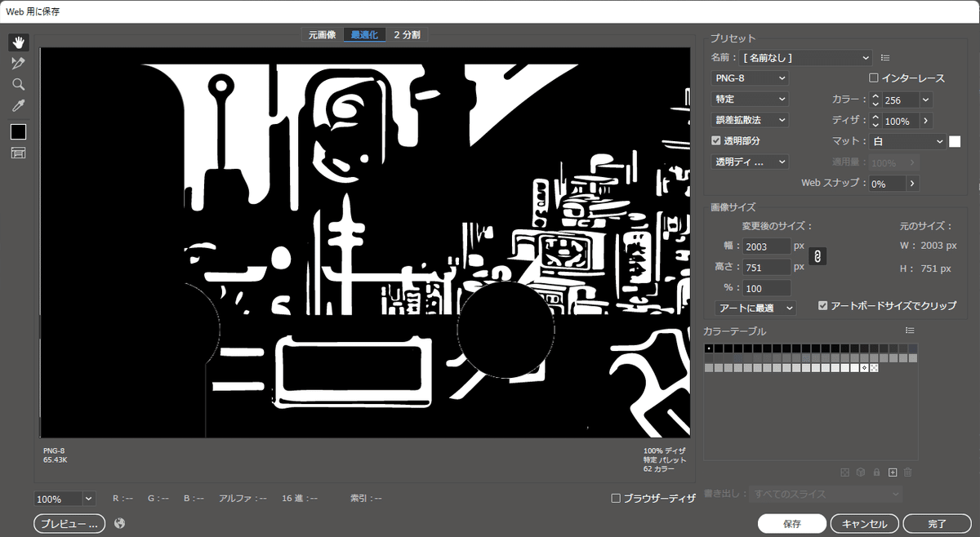Select the Eyedropper tool

click(x=18, y=105)
